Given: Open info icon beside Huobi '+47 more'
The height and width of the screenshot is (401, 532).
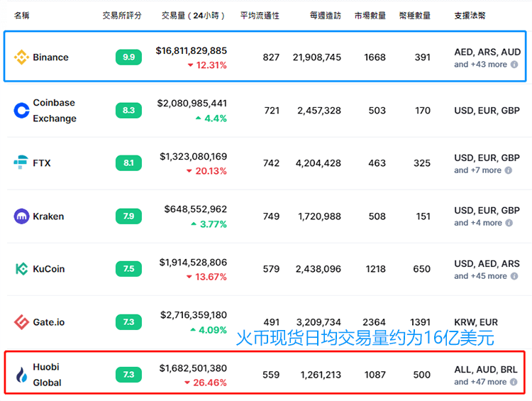Looking at the screenshot, I should (x=514, y=382).
